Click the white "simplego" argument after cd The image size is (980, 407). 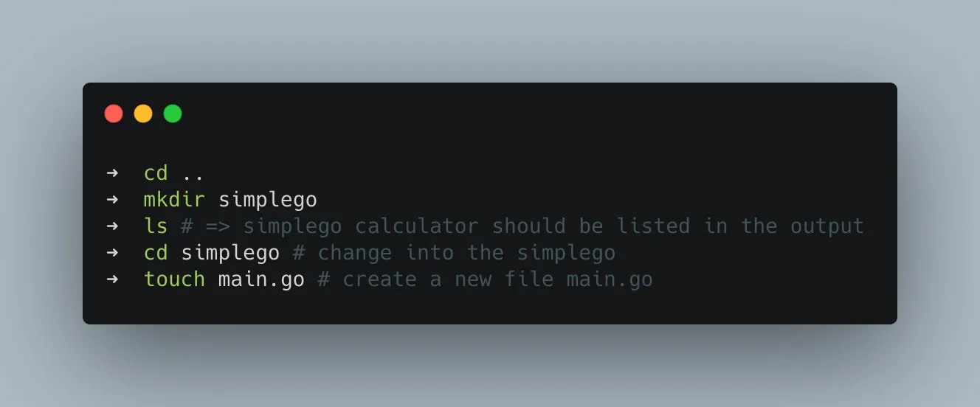pyautogui.click(x=230, y=253)
